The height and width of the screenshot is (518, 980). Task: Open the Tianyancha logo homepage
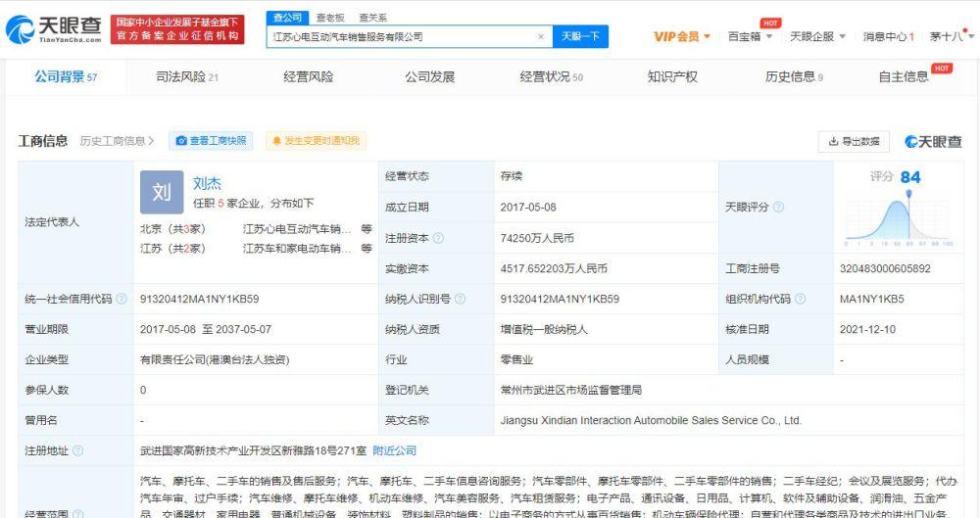pyautogui.click(x=54, y=28)
